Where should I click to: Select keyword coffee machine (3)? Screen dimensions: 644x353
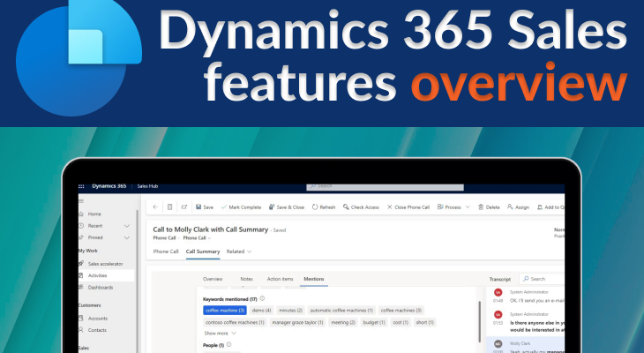225,311
